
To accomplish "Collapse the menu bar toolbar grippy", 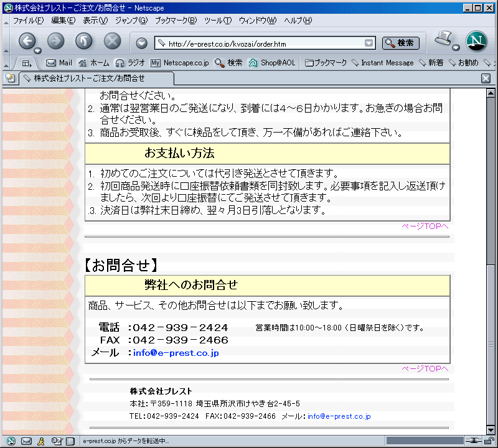I will coord(6,22).
